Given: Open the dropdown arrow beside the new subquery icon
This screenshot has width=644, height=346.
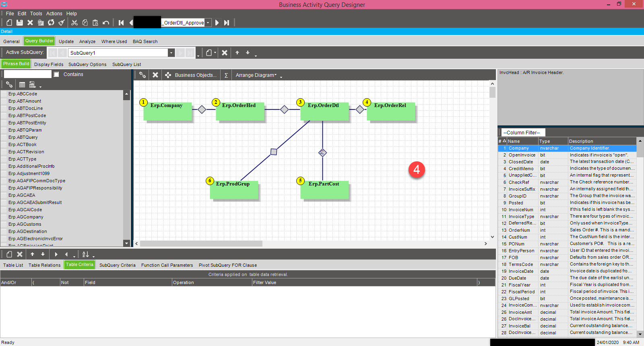Looking at the screenshot, I should coord(215,53).
